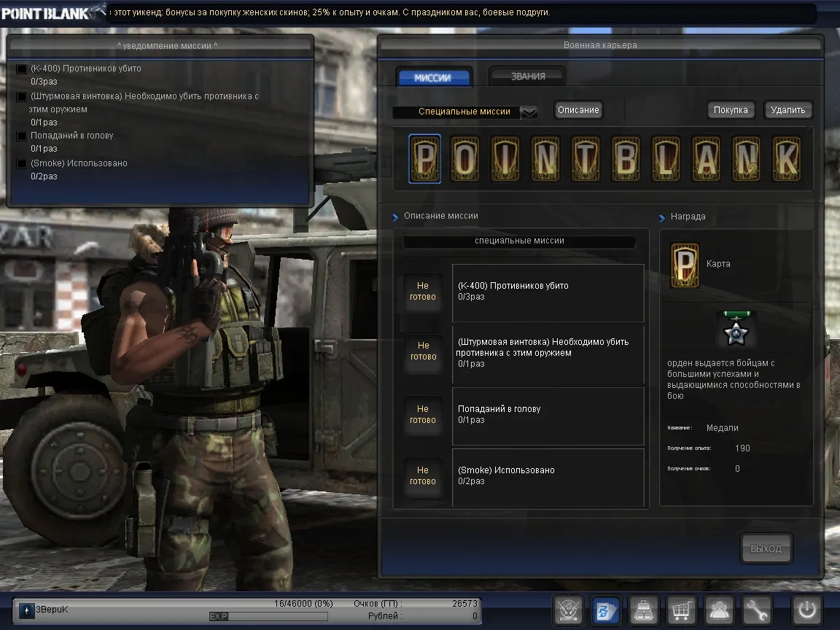Click the power exit icon

[x=806, y=610]
